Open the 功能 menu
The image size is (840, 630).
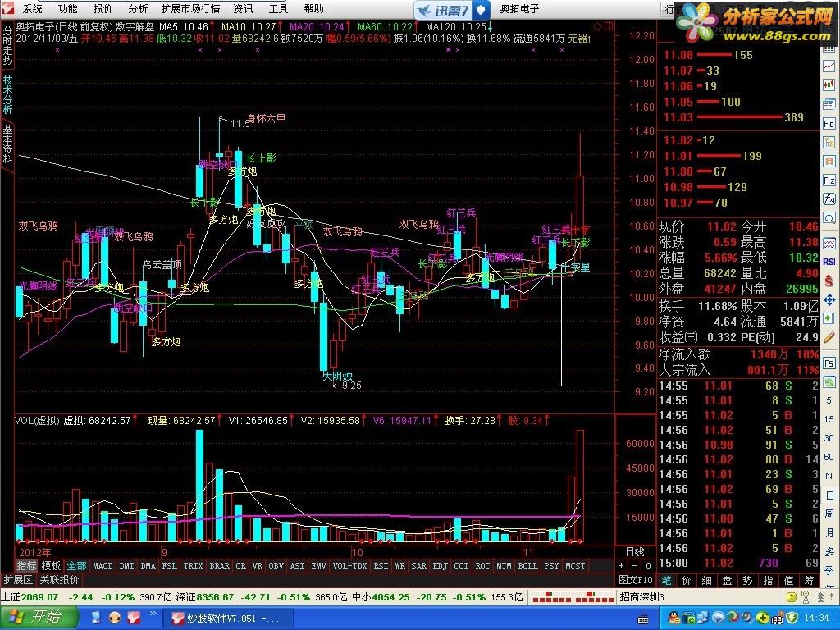click(x=67, y=8)
